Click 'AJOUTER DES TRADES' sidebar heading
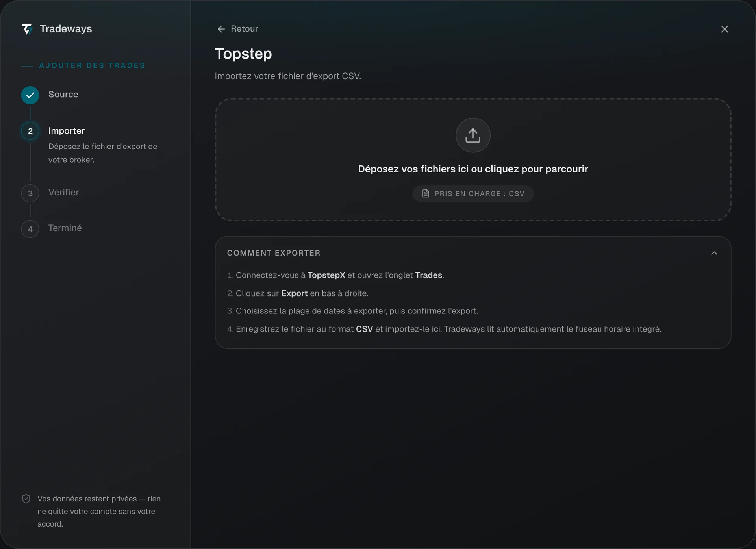This screenshot has height=549, width=756. pos(92,66)
